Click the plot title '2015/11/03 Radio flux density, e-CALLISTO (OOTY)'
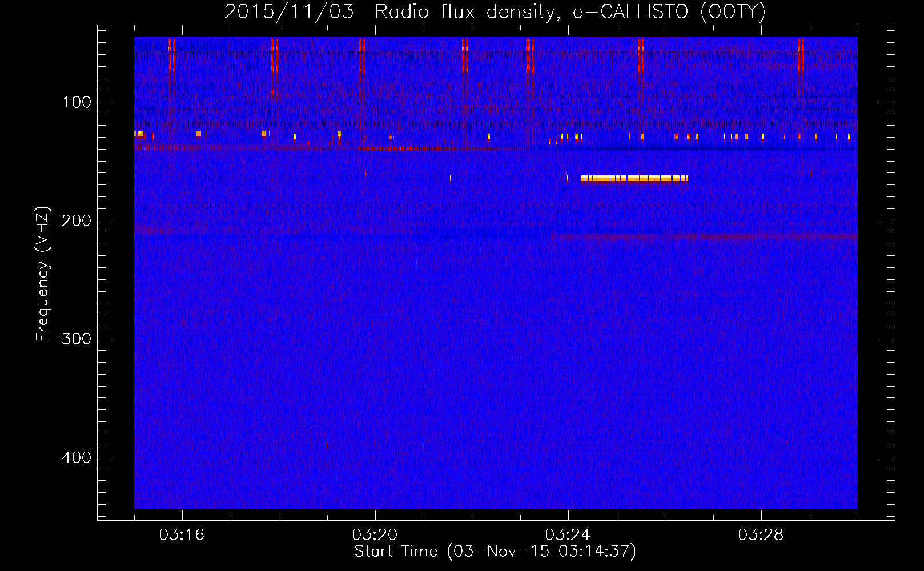Viewport: 924px width, 571px height. pyautogui.click(x=495, y=11)
